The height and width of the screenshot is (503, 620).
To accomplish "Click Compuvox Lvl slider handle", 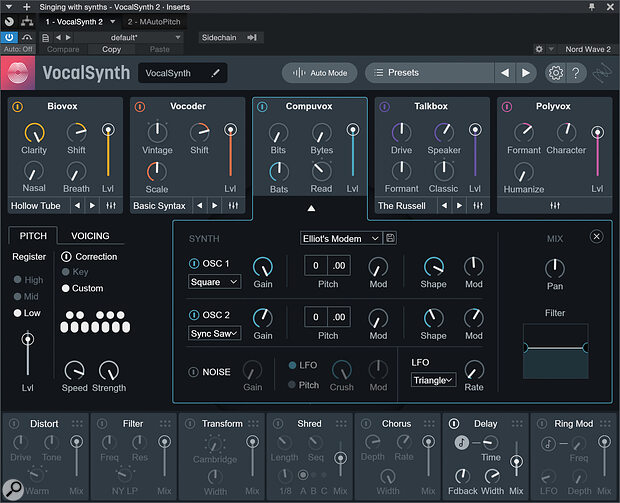I will pyautogui.click(x=353, y=130).
